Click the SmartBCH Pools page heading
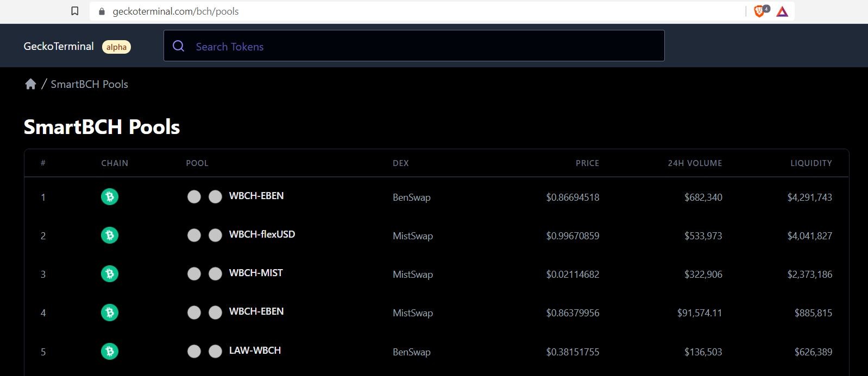Viewport: 868px width, 376px height. 102,126
